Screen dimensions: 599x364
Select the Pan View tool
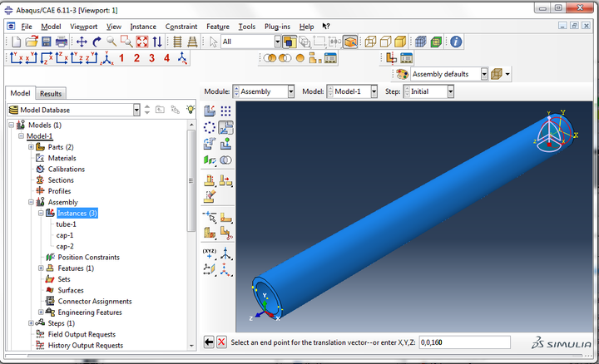click(x=82, y=42)
